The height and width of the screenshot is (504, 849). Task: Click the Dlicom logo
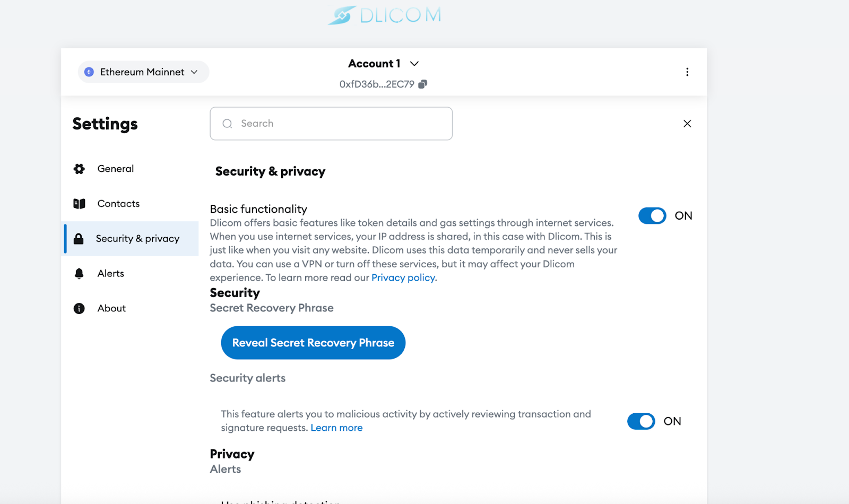(384, 15)
